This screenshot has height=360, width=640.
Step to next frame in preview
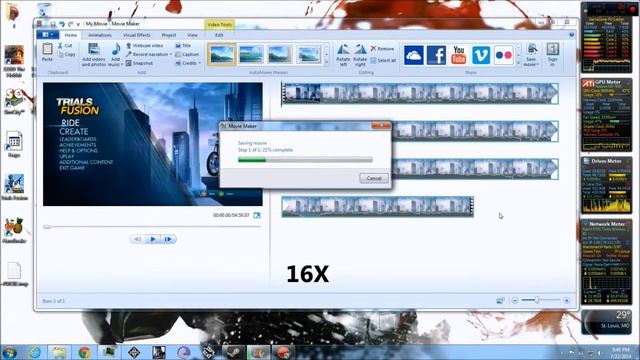pos(168,239)
